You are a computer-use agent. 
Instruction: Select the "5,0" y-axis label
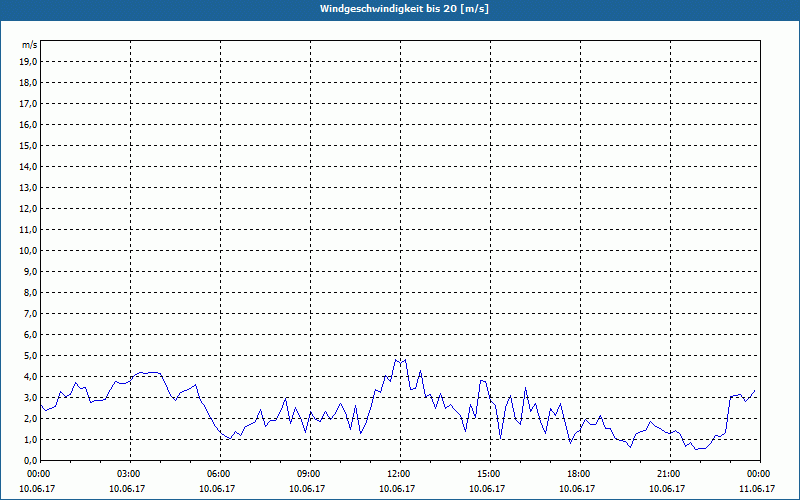click(x=30, y=356)
